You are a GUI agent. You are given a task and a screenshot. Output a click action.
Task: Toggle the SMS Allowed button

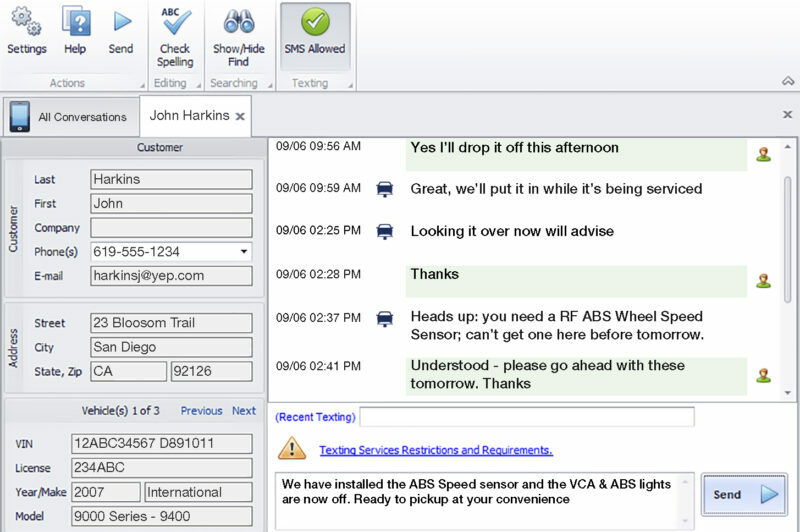(x=315, y=36)
